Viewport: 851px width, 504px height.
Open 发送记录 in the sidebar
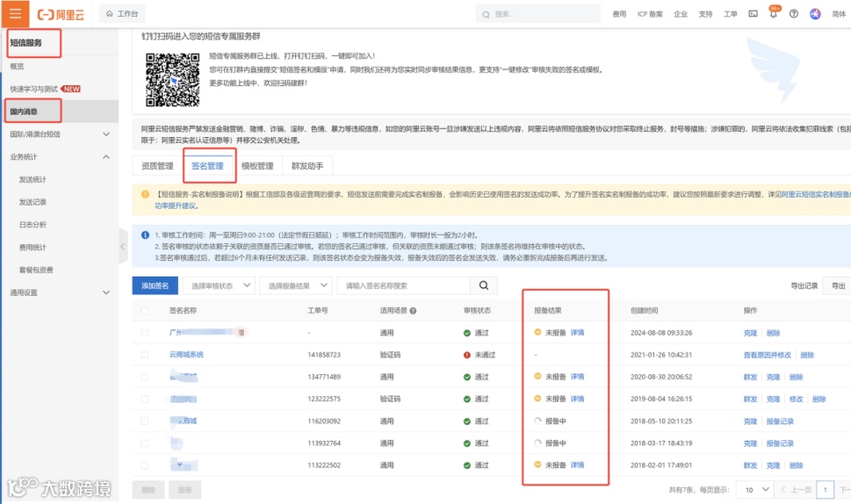tap(32, 202)
